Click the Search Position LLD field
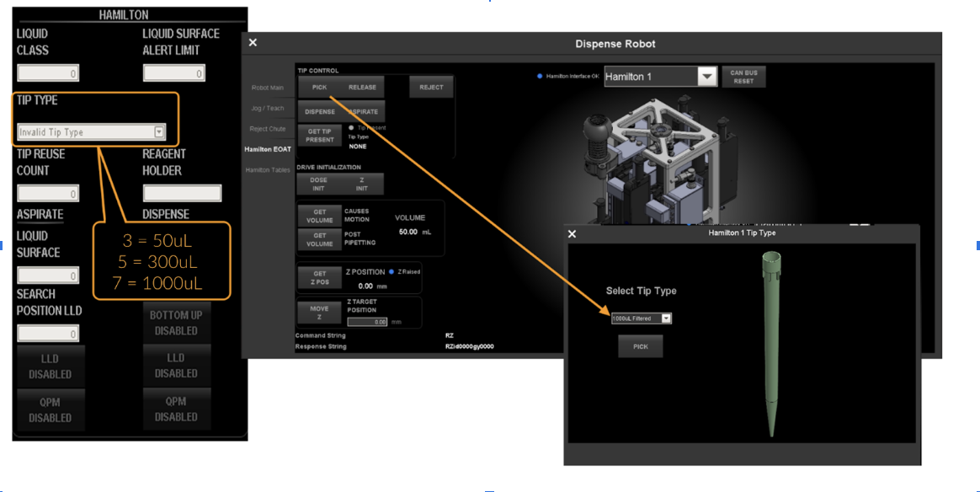This screenshot has width=980, height=492. (48, 334)
